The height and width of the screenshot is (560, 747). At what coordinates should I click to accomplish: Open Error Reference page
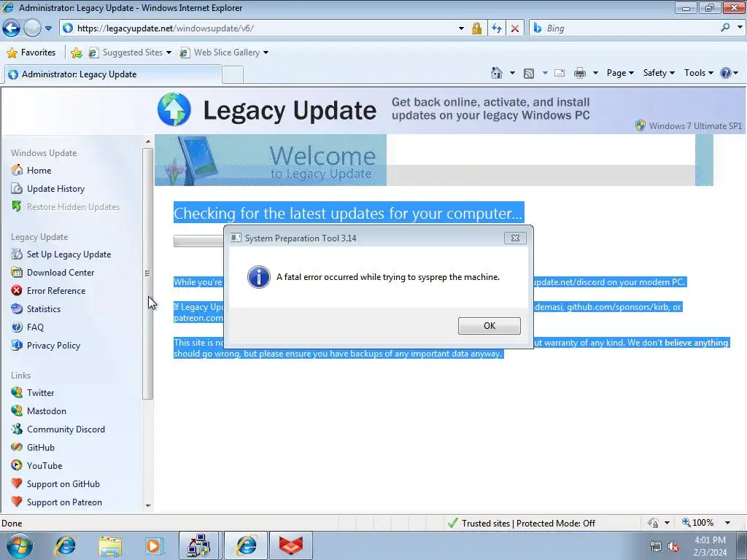coord(55,290)
